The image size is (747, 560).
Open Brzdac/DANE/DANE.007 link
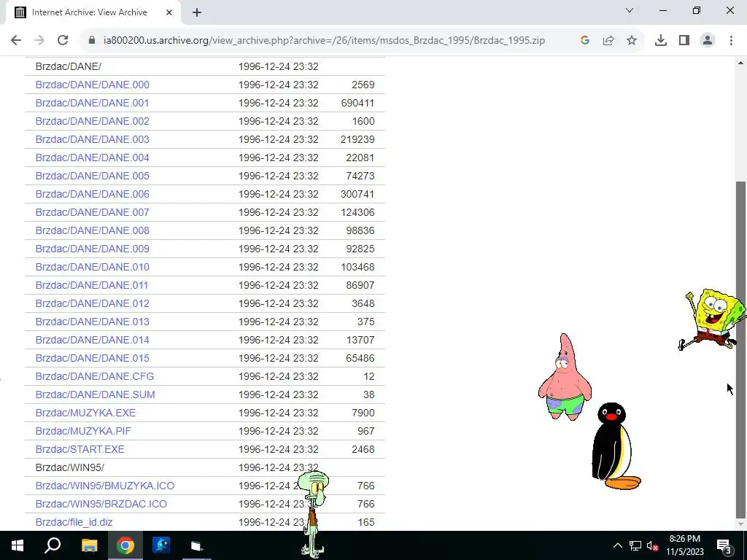coord(93,212)
